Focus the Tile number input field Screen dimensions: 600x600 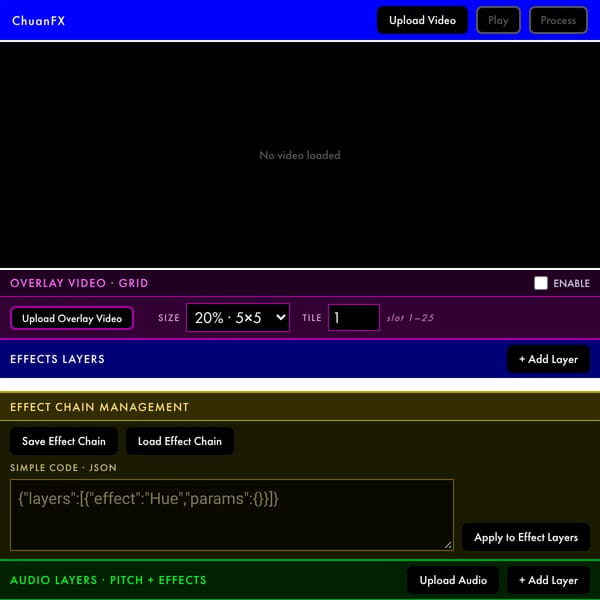(354, 318)
